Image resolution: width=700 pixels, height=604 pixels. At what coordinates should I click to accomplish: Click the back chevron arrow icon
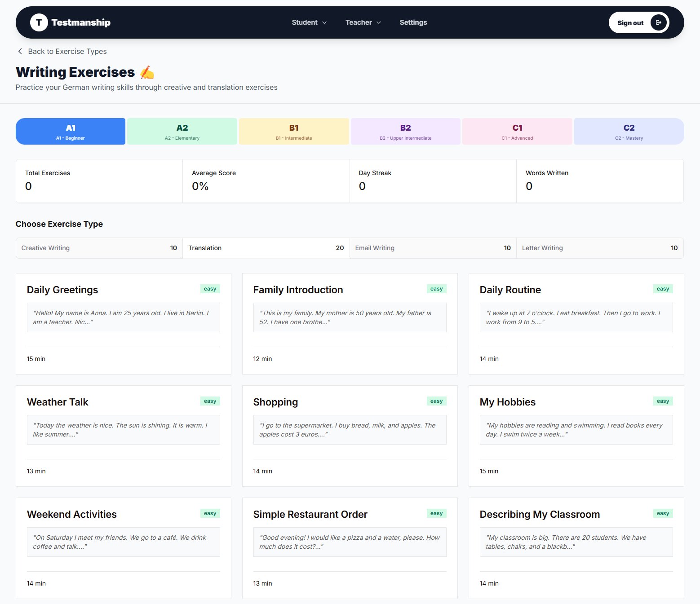click(x=20, y=51)
